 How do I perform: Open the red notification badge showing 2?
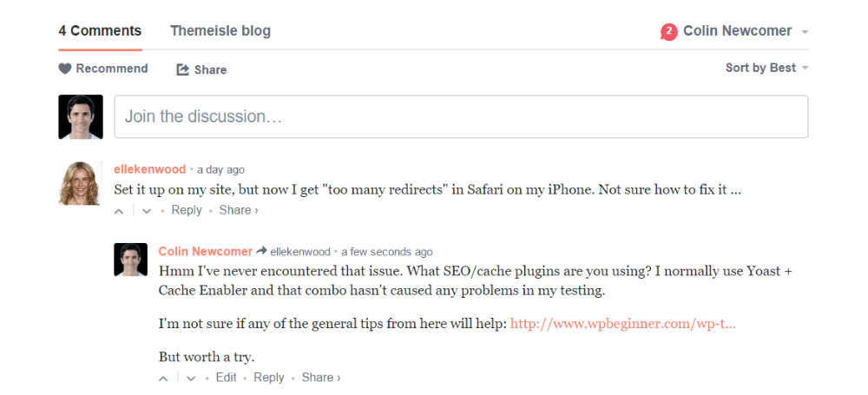668,32
